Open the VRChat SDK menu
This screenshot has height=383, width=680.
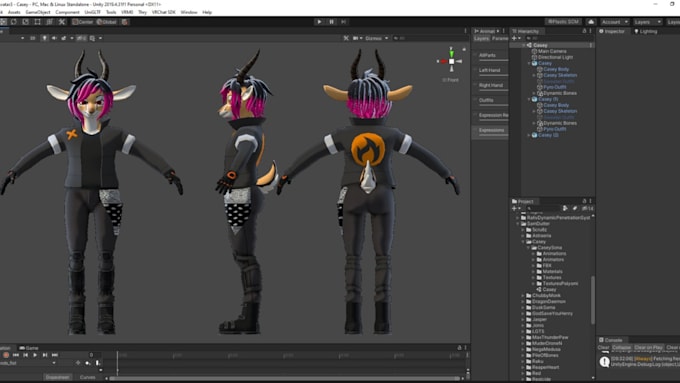(163, 12)
